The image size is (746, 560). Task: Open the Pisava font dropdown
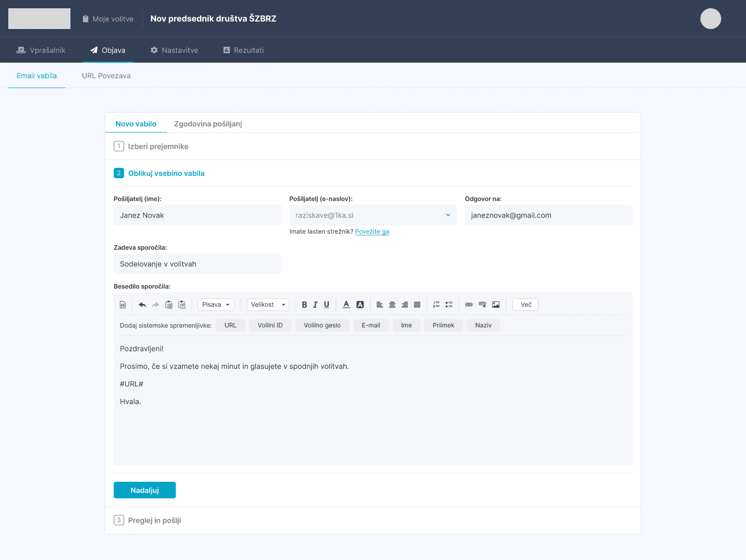pos(216,304)
